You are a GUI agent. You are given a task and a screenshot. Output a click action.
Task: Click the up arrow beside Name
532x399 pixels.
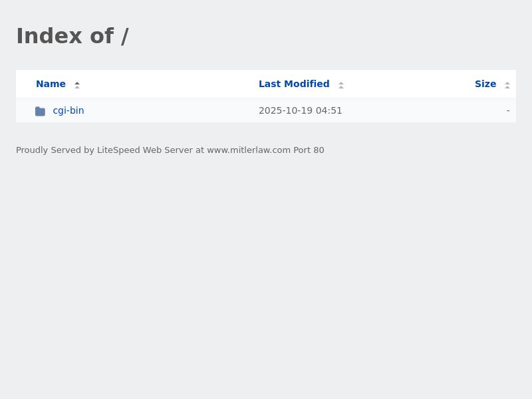tap(77, 82)
